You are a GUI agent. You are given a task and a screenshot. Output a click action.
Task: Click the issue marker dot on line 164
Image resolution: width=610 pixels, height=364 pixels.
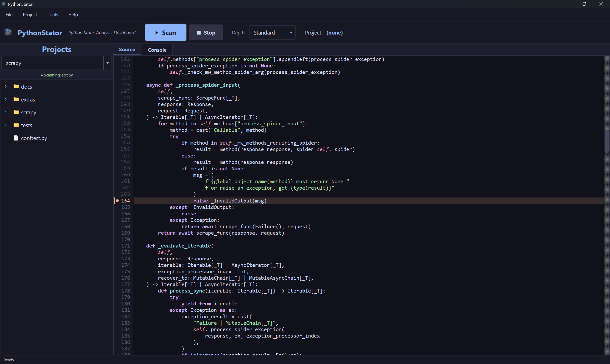117,201
